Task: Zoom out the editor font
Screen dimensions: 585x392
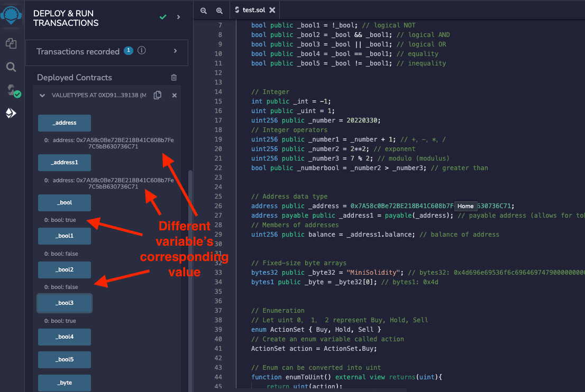Action: pos(204,11)
